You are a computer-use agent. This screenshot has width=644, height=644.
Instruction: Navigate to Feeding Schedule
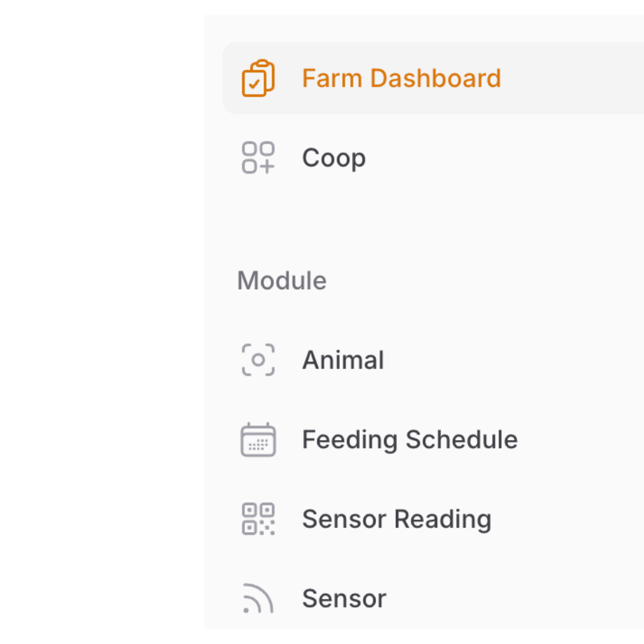[x=410, y=439]
